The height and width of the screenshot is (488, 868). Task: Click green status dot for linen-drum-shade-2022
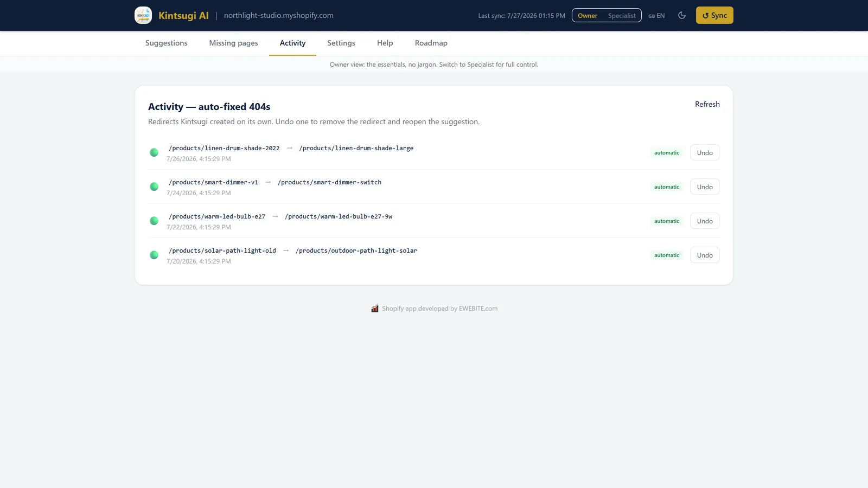coord(154,152)
